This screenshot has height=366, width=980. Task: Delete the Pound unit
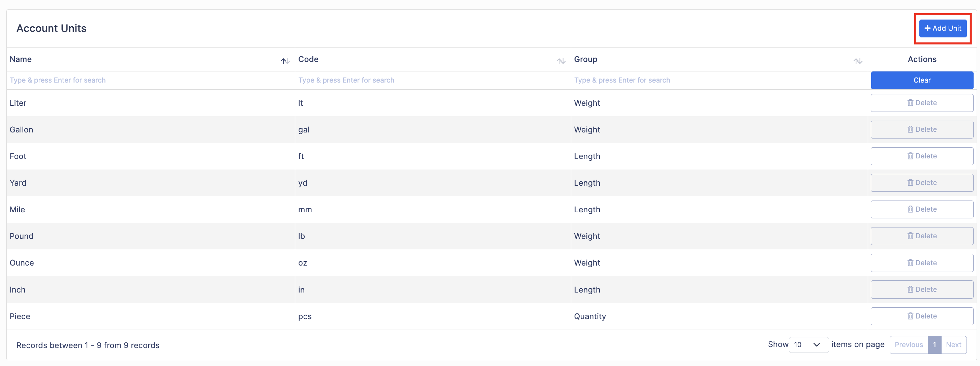(x=922, y=236)
